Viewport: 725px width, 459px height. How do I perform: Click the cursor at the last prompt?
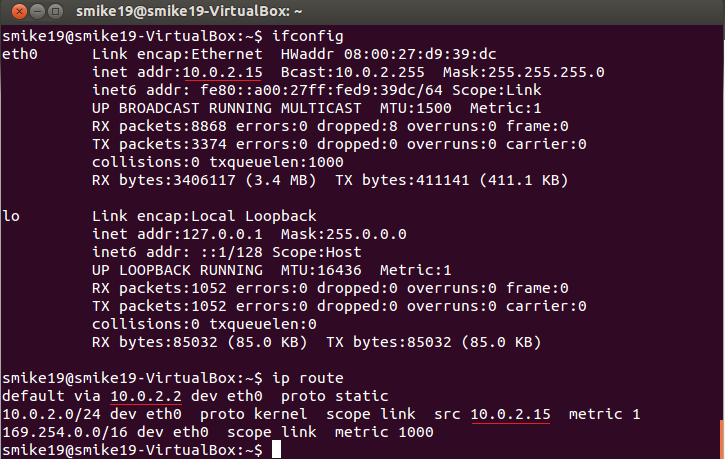tap(273, 452)
